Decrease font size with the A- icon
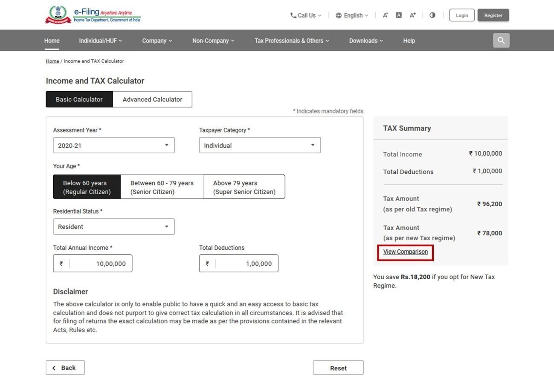The image size is (554, 392). coord(385,15)
